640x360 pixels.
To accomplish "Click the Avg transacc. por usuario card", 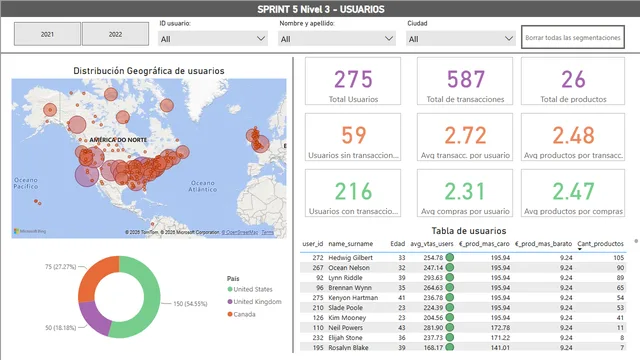I will [465, 137].
